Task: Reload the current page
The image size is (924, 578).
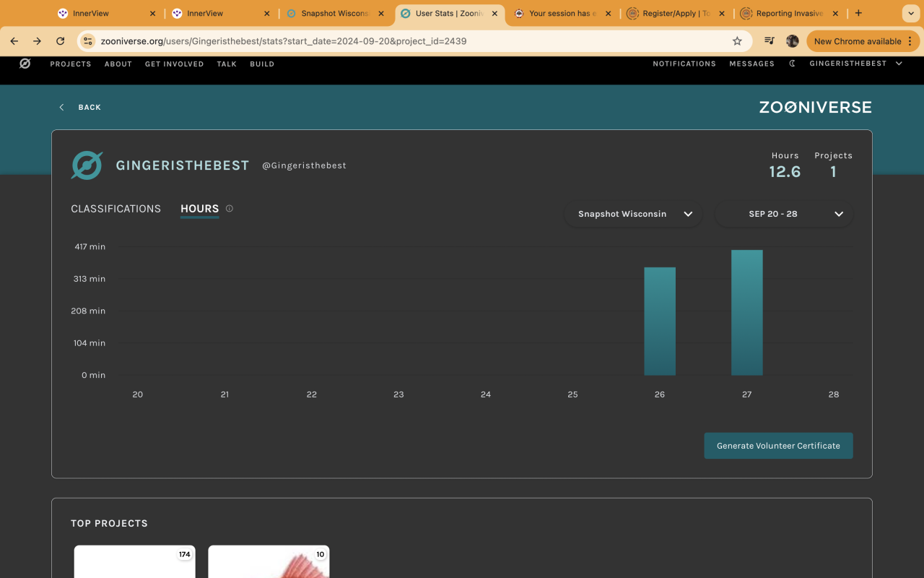Action: coord(61,41)
